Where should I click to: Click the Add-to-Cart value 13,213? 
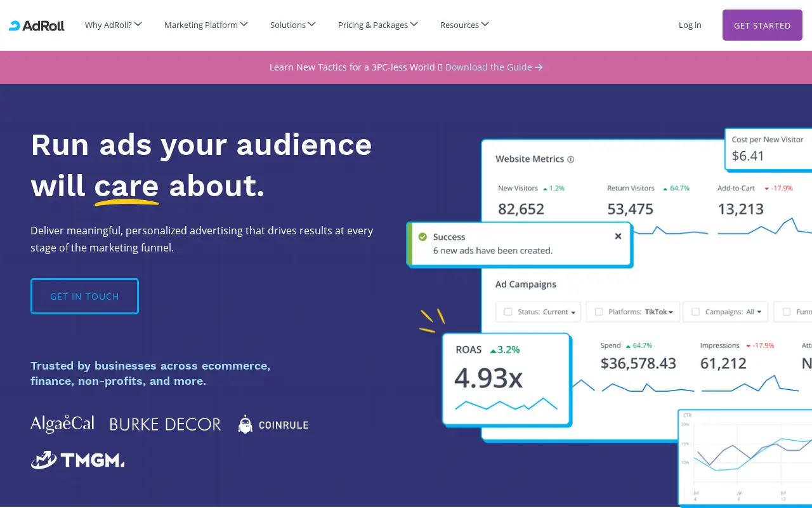pos(740,209)
